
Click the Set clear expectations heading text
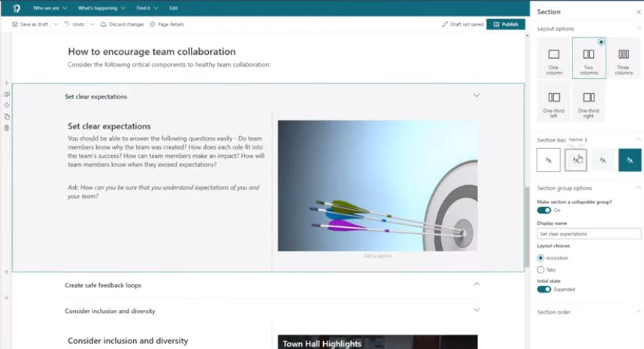(x=109, y=126)
